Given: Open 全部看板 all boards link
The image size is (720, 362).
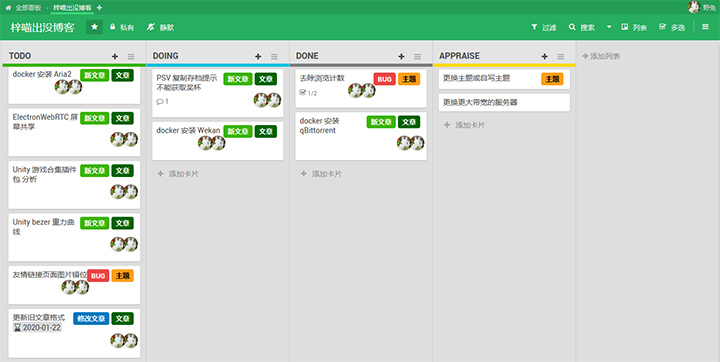Looking at the screenshot, I should coord(28,8).
